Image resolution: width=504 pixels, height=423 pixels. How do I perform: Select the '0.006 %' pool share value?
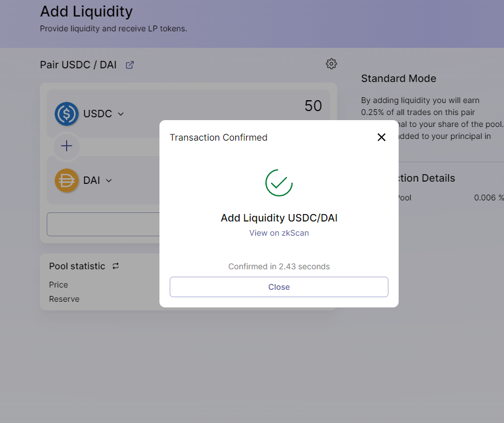point(489,198)
